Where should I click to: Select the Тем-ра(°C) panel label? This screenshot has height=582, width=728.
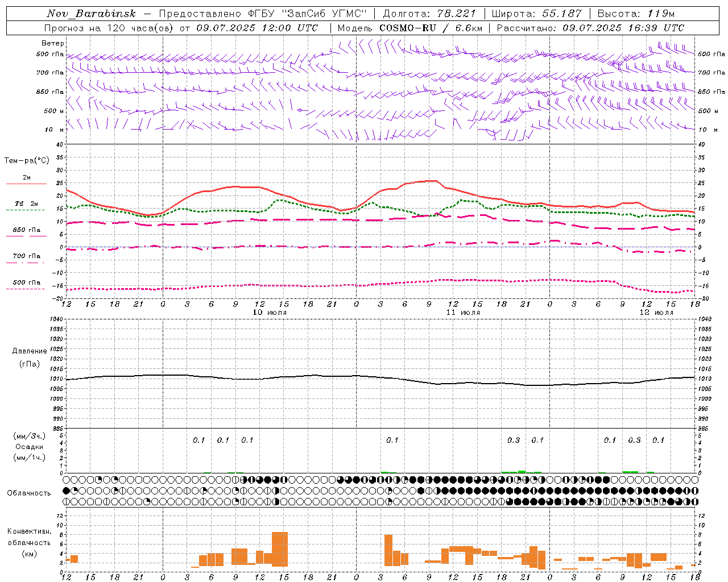coord(27,161)
